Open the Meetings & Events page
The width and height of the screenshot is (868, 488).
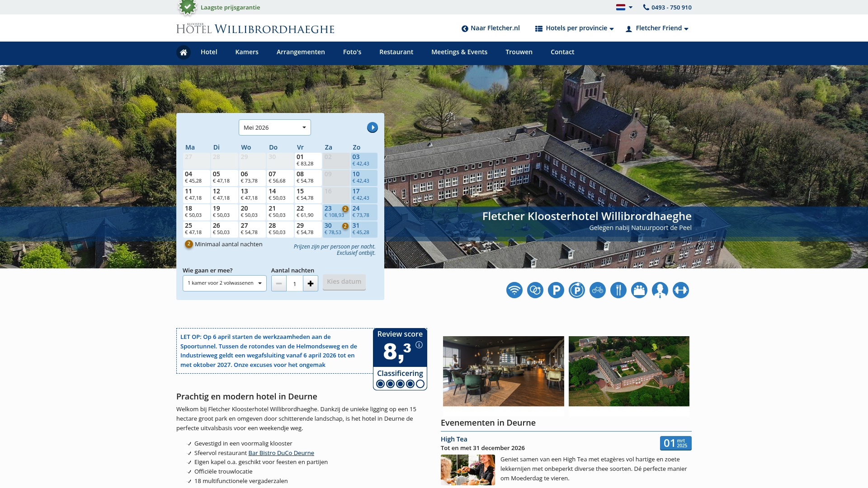click(x=459, y=52)
